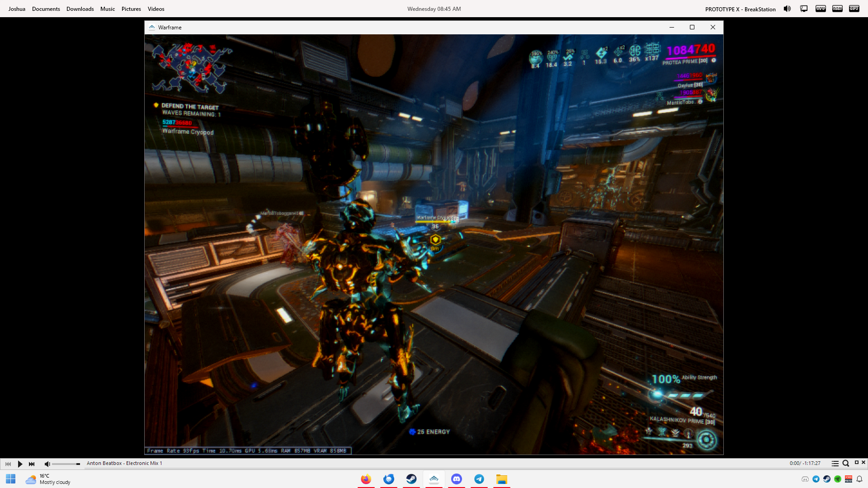Click the 25 ENERGY pickup notification
The height and width of the screenshot is (488, 868).
tap(429, 432)
